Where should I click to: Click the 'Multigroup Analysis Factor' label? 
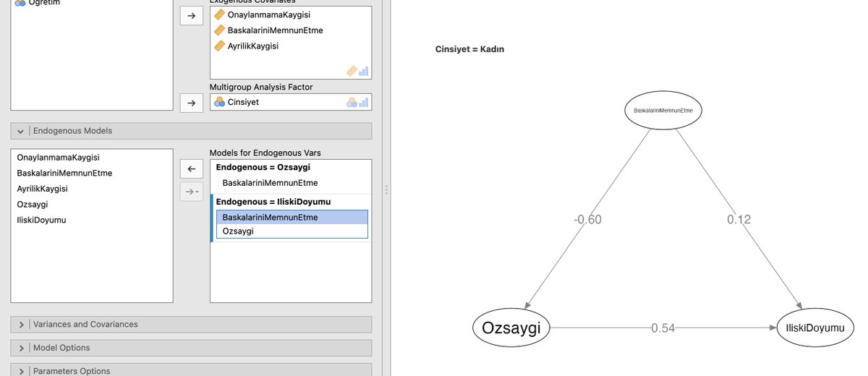click(x=261, y=87)
